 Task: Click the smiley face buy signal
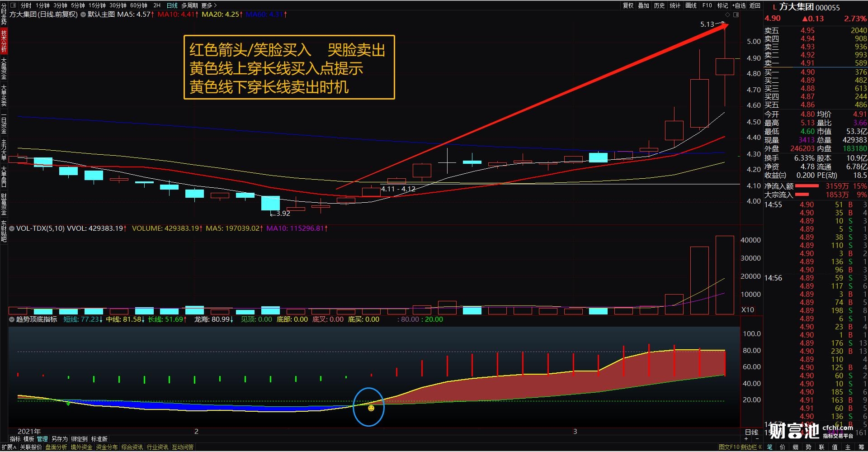click(x=371, y=408)
